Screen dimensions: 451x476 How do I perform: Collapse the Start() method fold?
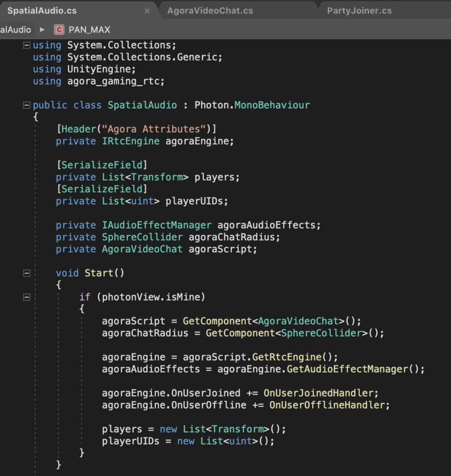point(26,273)
